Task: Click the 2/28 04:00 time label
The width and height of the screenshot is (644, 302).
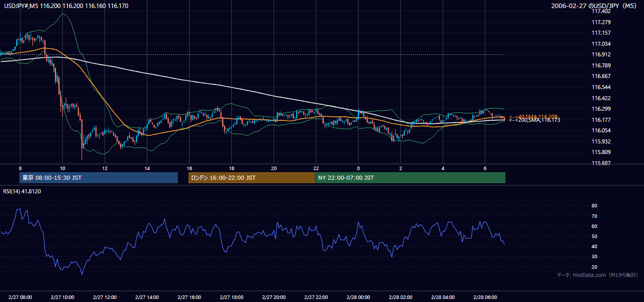Action: pyautogui.click(x=443, y=297)
